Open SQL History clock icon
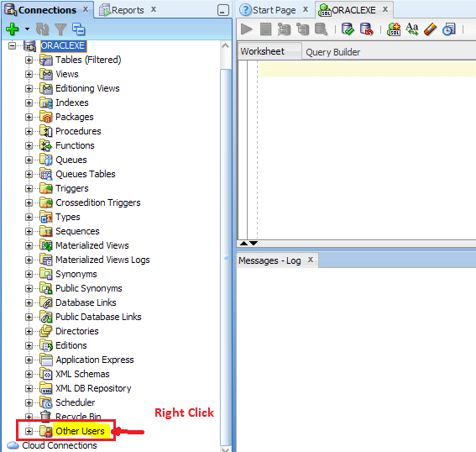 point(448,29)
